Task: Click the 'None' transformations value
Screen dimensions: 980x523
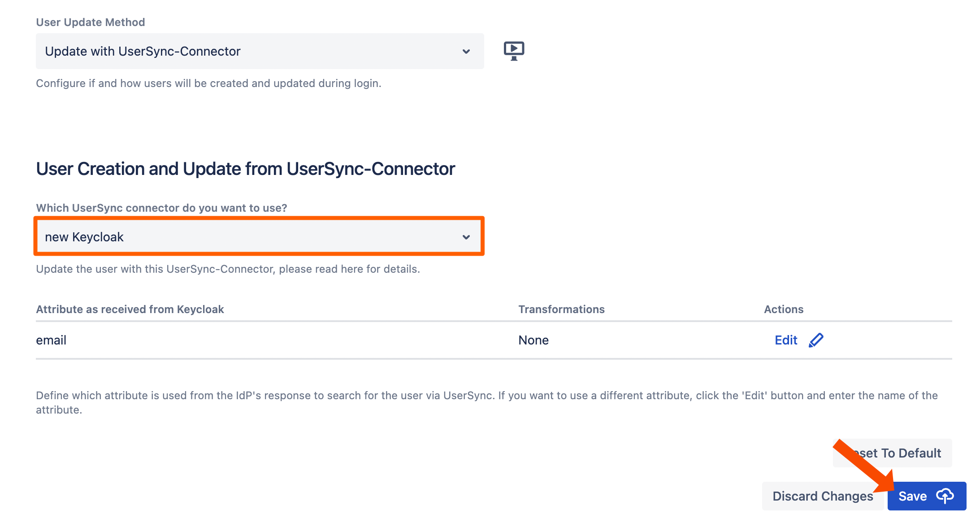Action: click(533, 340)
